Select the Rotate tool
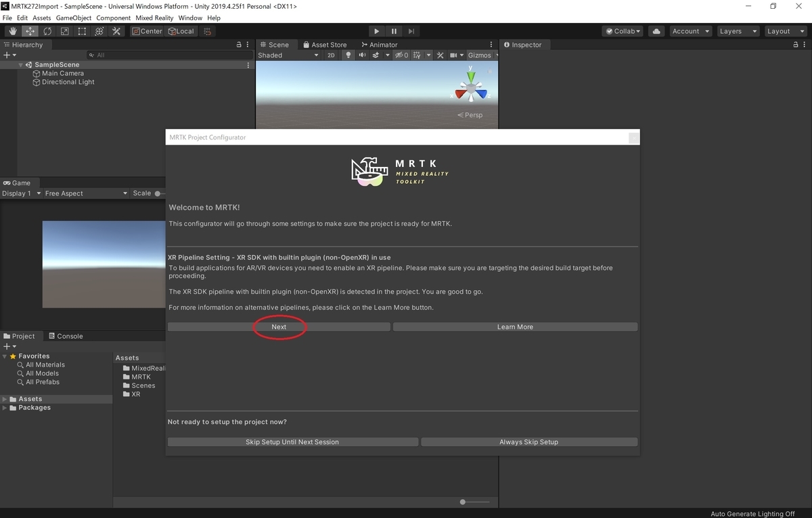The width and height of the screenshot is (812, 518). pos(47,31)
